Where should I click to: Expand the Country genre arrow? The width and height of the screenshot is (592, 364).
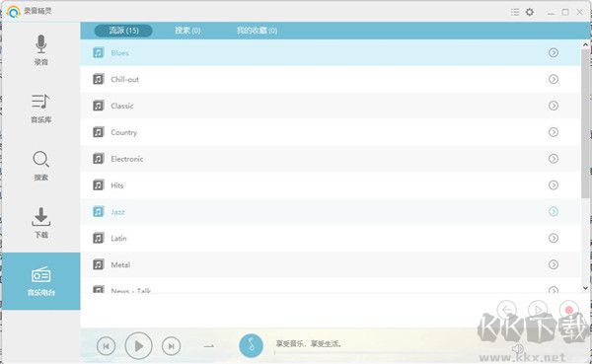554,132
